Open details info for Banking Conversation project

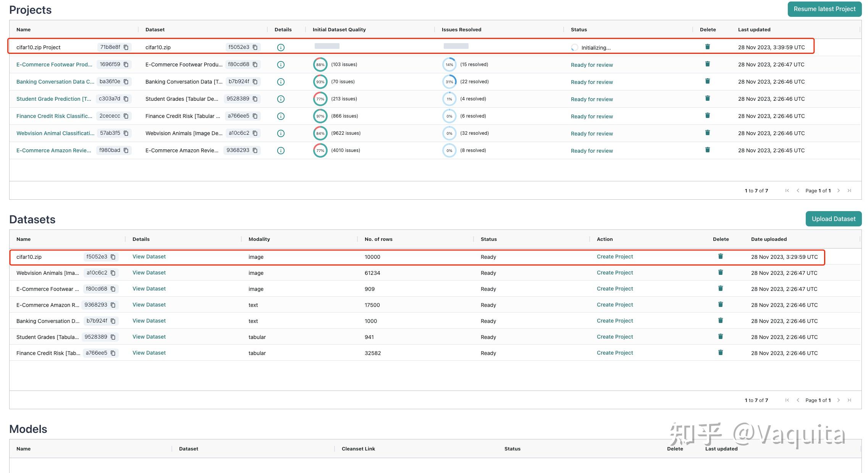coord(281,82)
